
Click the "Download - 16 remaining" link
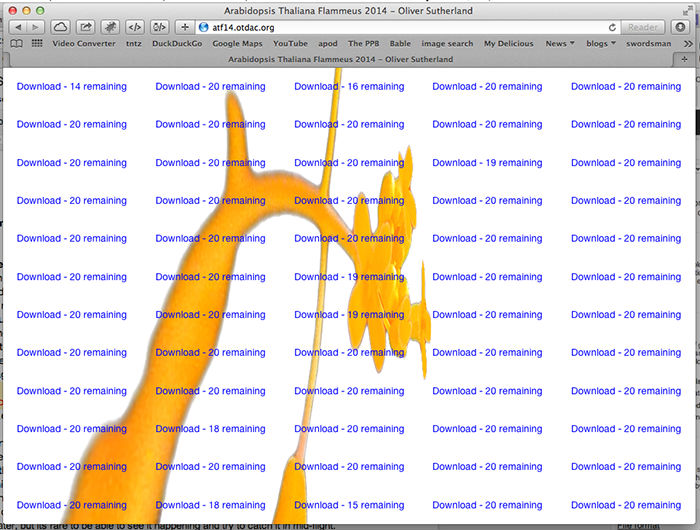click(349, 87)
